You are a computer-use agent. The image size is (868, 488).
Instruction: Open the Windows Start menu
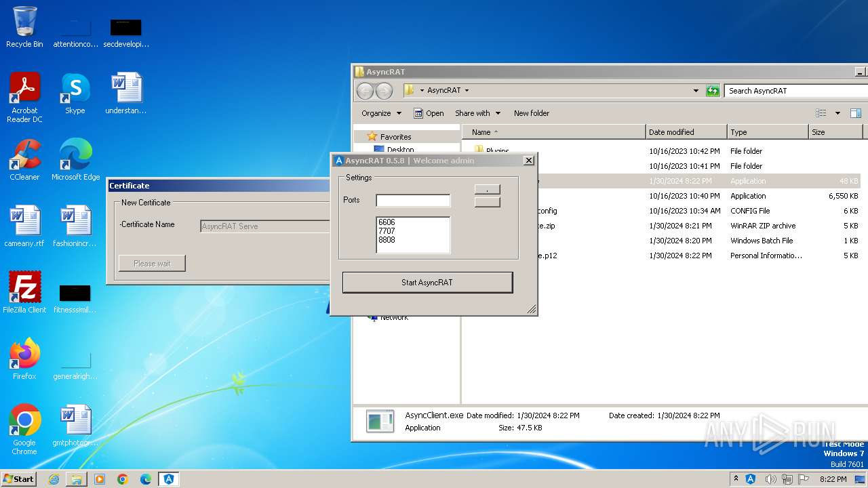coord(18,479)
